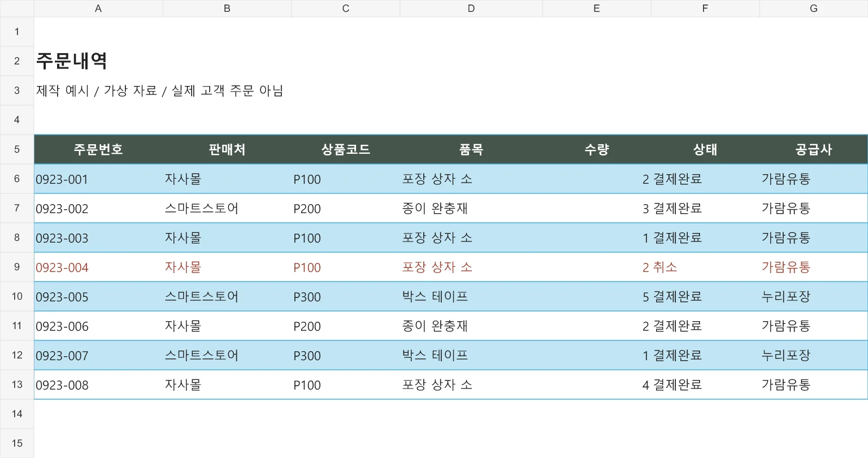
Task: Select row 14 header
Action: click(17, 414)
